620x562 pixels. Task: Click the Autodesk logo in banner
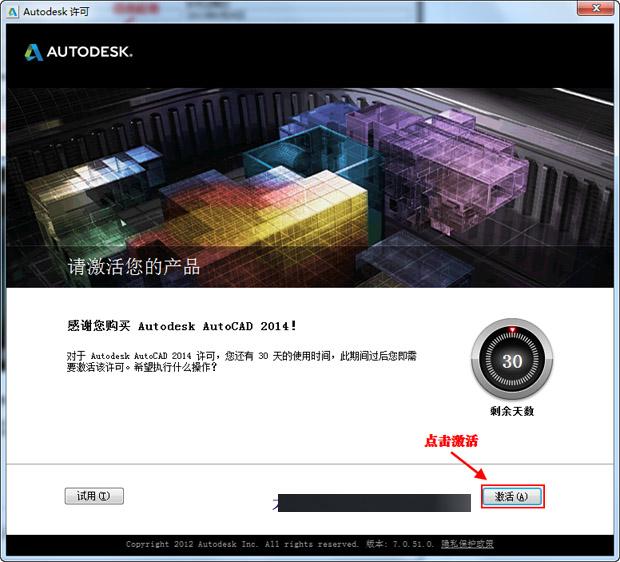click(78, 52)
